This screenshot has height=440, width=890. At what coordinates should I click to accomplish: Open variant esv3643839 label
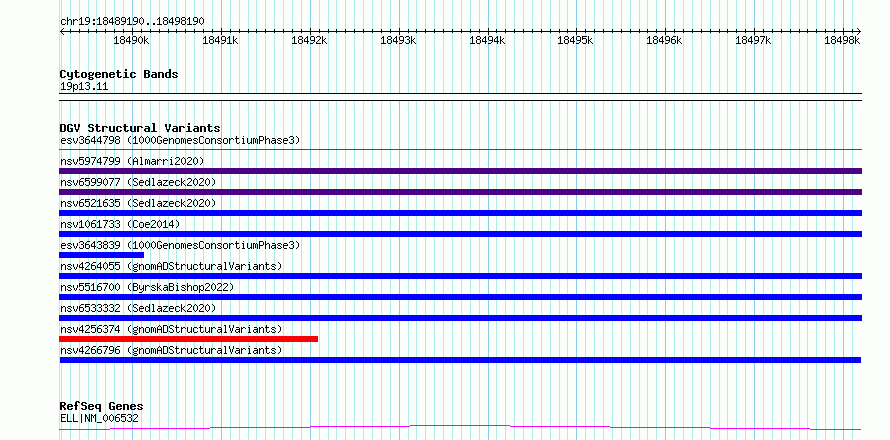[180, 245]
